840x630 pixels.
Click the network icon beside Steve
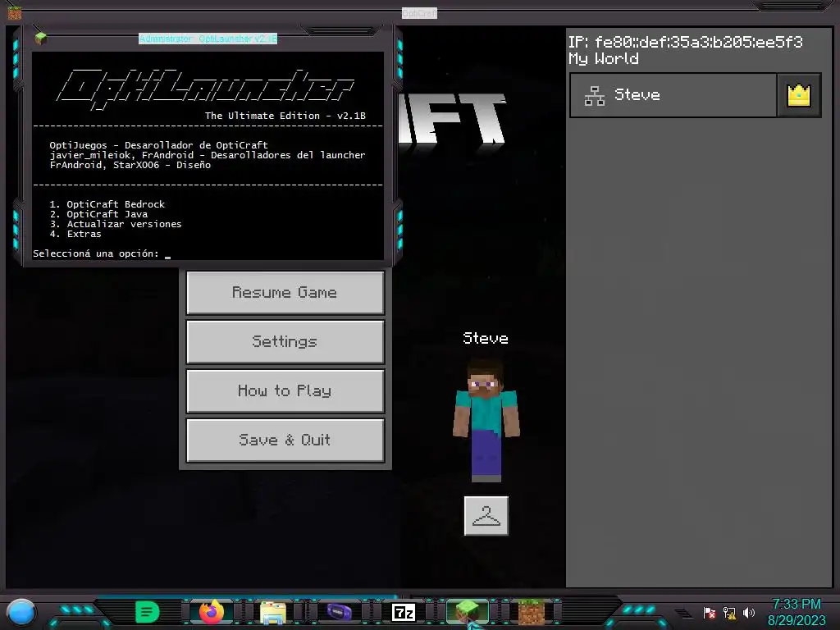[x=595, y=96]
